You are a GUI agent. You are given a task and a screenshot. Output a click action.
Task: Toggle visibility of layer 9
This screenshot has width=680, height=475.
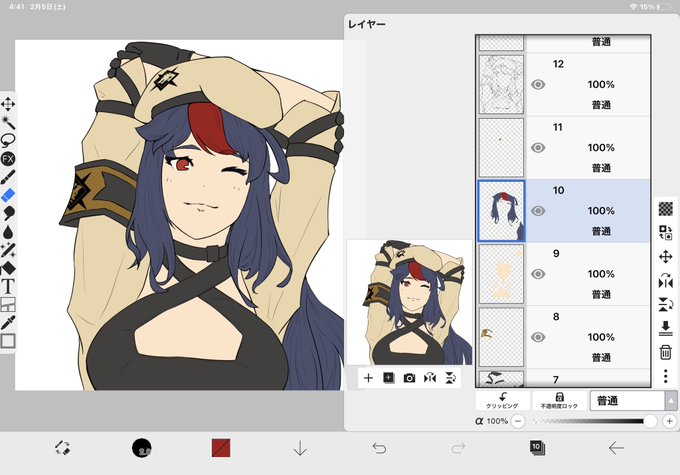(x=538, y=274)
